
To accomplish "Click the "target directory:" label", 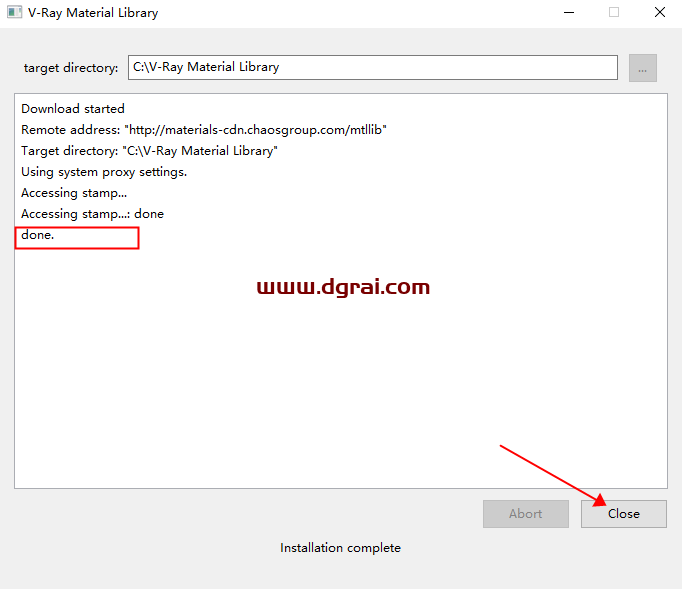I will (71, 68).
